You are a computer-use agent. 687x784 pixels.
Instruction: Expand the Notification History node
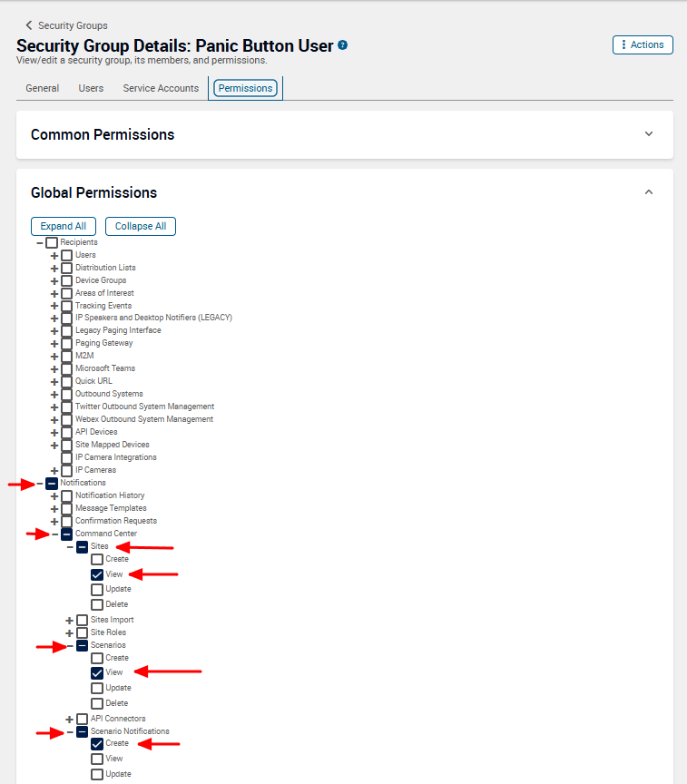coord(54,496)
